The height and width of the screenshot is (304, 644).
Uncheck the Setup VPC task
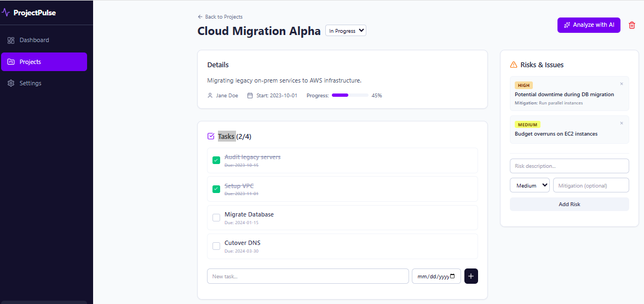(x=216, y=189)
